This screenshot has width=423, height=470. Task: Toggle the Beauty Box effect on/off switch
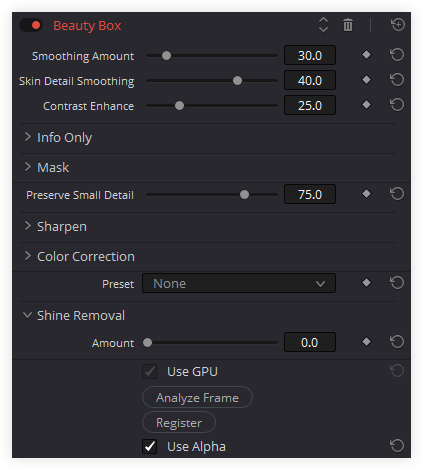click(31, 25)
